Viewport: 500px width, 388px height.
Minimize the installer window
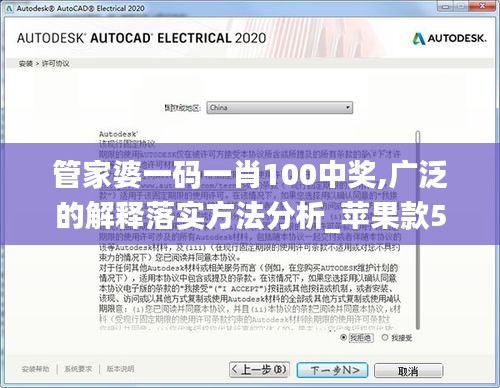pyautogui.click(x=445, y=6)
